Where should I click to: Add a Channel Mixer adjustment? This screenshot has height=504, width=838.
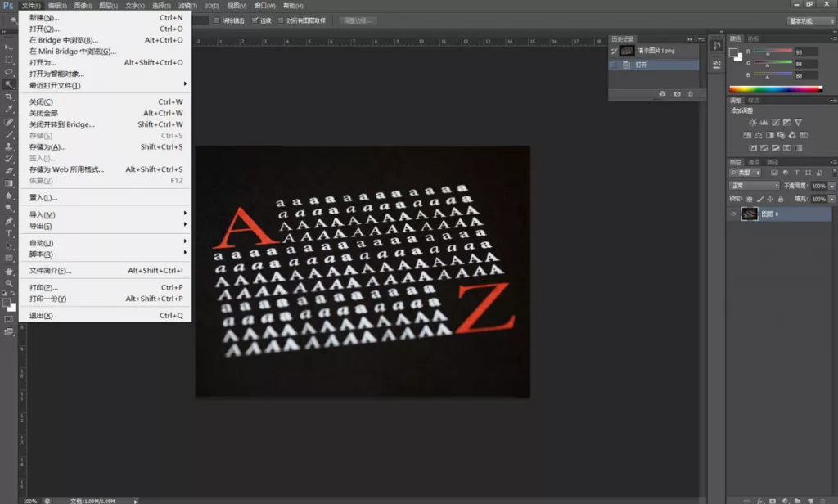coord(792,135)
